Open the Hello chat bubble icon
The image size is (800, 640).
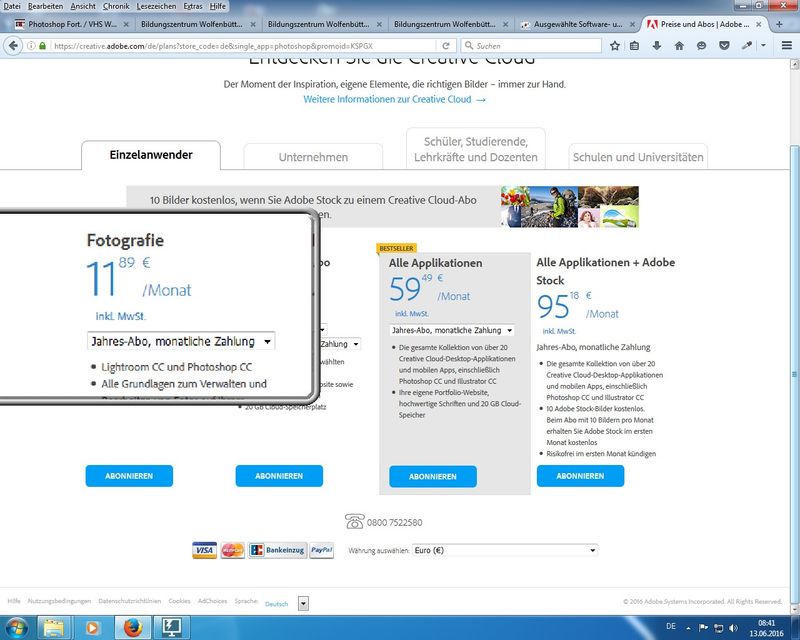(702, 45)
